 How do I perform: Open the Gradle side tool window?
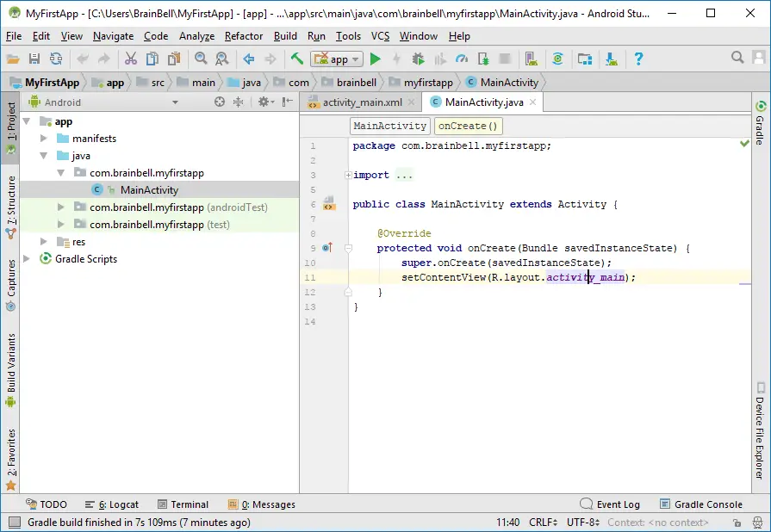tap(760, 122)
